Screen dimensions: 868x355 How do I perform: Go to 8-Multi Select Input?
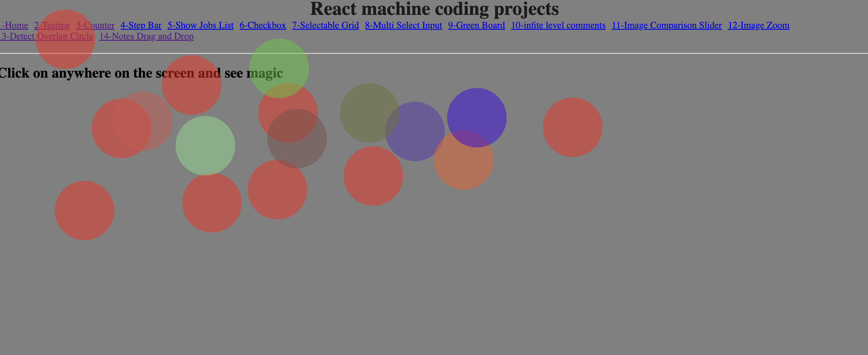[x=403, y=25]
